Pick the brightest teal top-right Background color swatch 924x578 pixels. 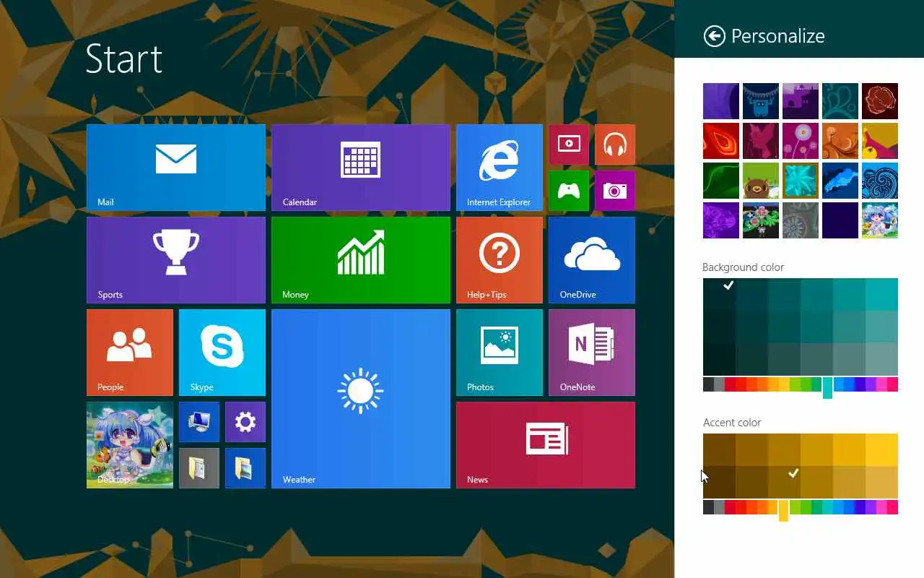coord(881,294)
